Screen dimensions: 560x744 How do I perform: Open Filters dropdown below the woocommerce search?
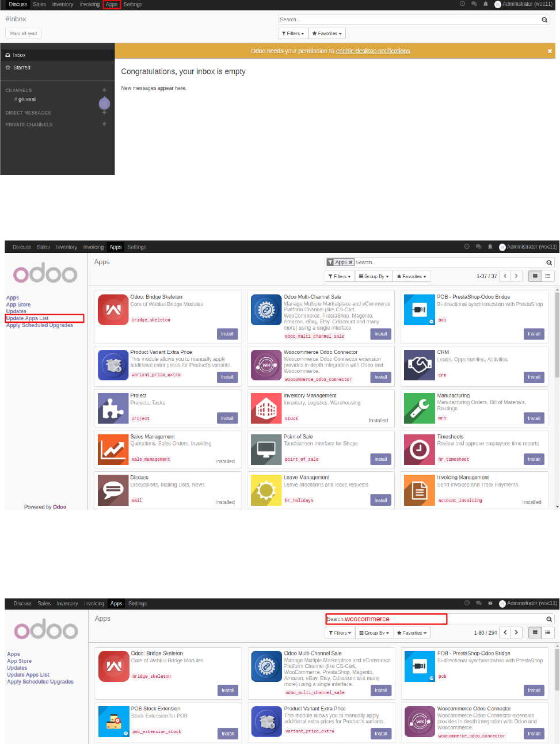coord(340,633)
